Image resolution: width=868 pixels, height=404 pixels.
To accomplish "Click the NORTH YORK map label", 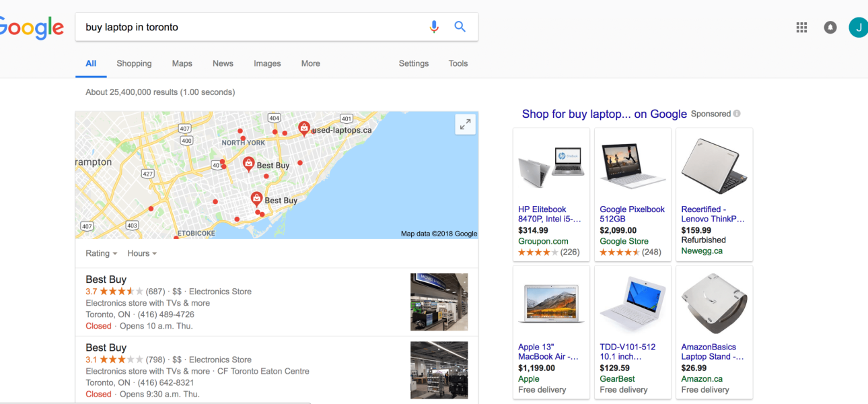I will click(x=244, y=143).
